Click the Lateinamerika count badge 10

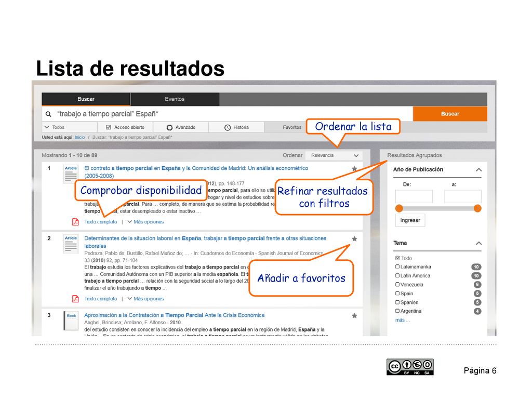pyautogui.click(x=476, y=267)
